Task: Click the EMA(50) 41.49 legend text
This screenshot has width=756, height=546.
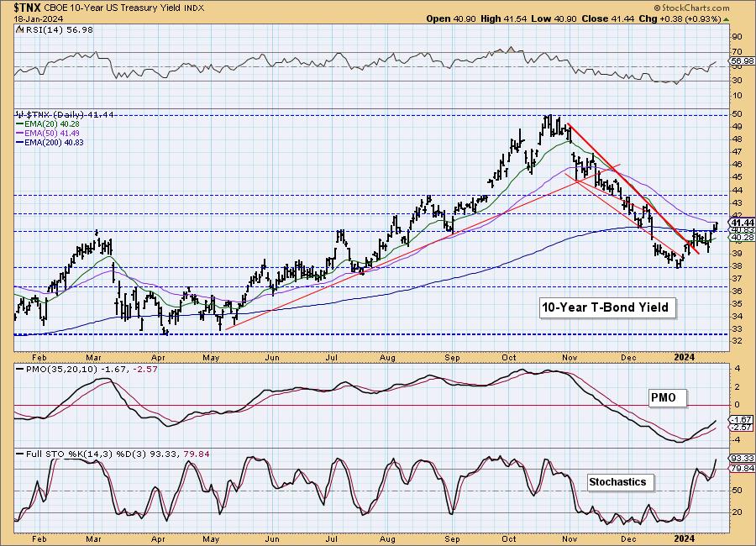Action: point(52,133)
